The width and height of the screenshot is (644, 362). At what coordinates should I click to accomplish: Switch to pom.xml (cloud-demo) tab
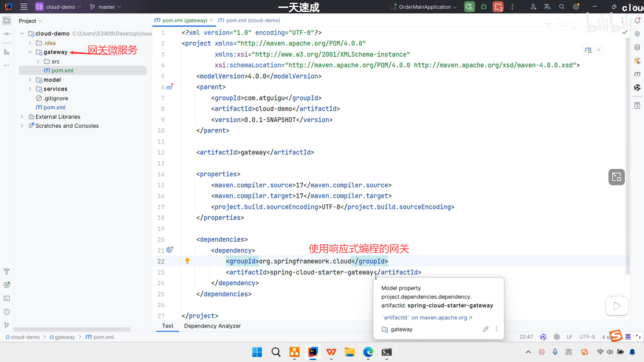click(253, 20)
